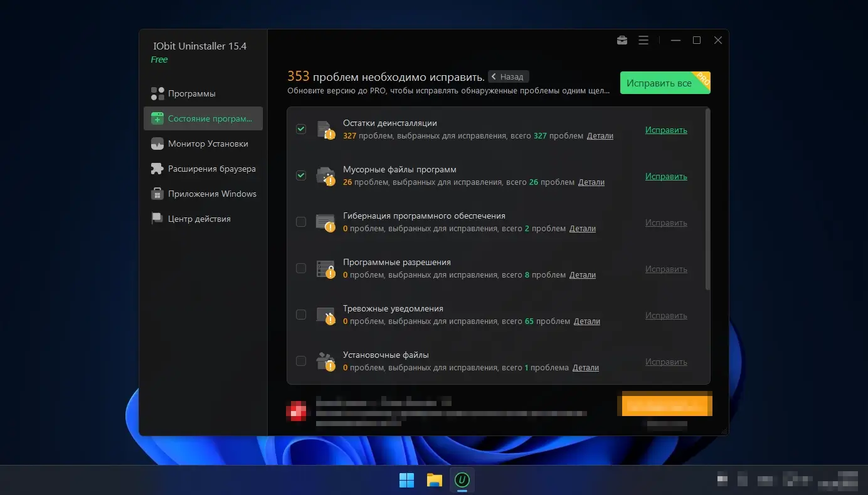This screenshot has width=868, height=495.
Task: Click the Программные разрешения lock icon
Action: pos(325,269)
